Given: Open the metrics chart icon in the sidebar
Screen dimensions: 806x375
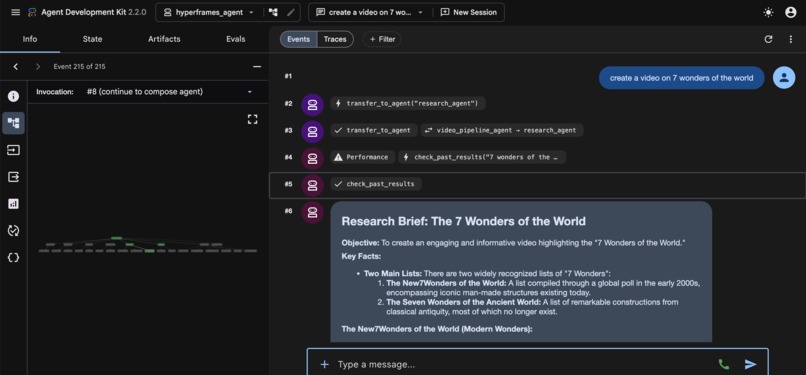Looking at the screenshot, I should 13,204.
